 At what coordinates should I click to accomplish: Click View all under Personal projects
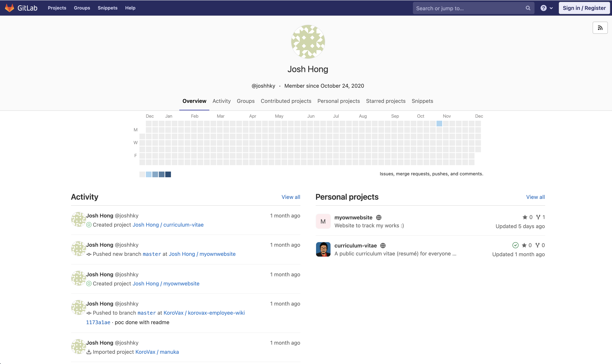(x=535, y=197)
